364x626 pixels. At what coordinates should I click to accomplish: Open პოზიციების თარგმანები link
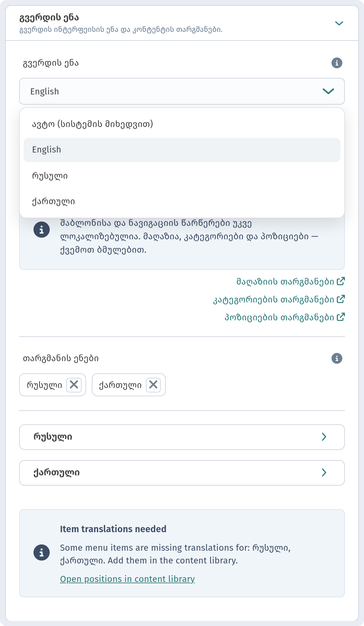click(285, 317)
